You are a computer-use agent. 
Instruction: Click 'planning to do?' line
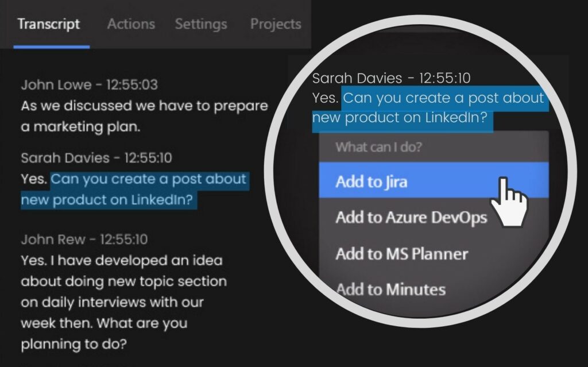tap(74, 344)
